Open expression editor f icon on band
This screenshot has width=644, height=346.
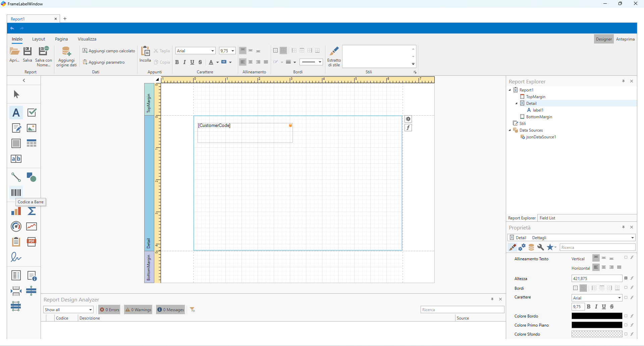tap(408, 128)
